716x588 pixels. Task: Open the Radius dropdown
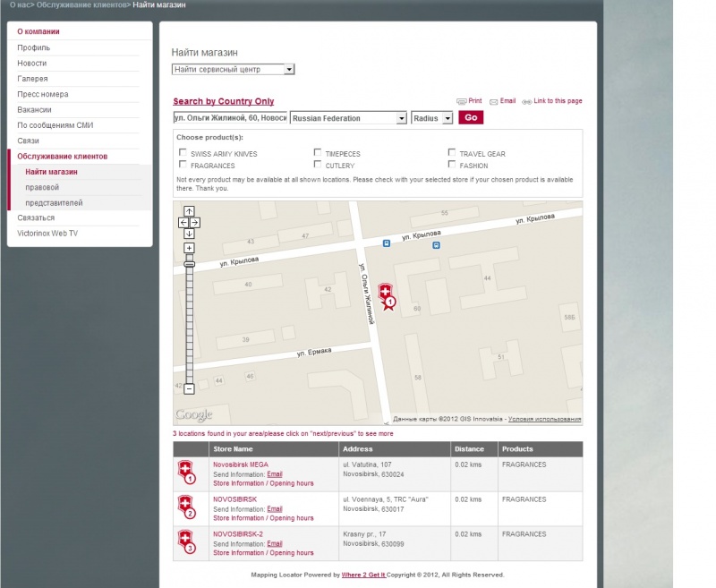coord(431,118)
